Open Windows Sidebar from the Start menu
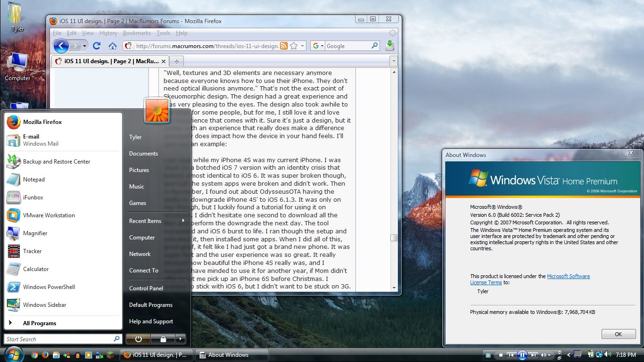 click(63, 304)
